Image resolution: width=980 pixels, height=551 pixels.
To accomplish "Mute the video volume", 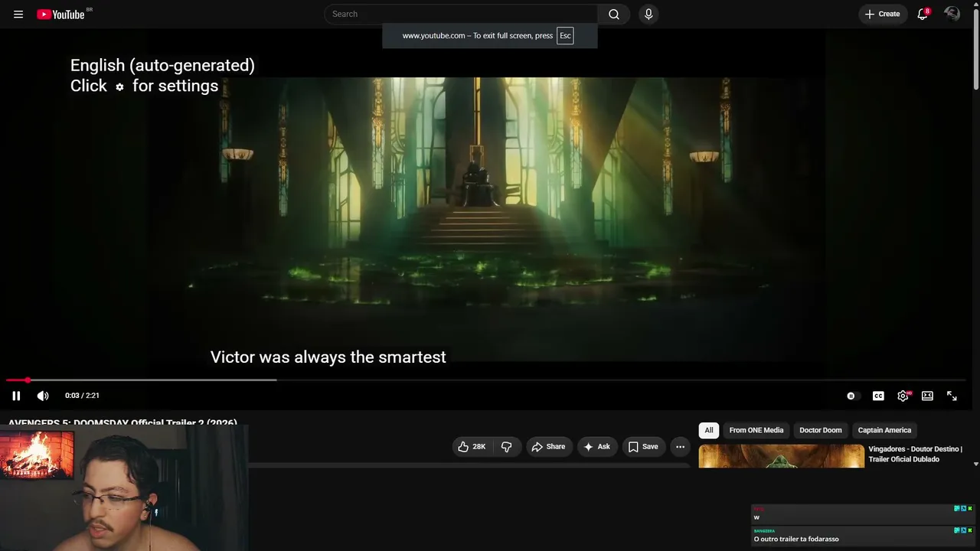I will [x=43, y=396].
